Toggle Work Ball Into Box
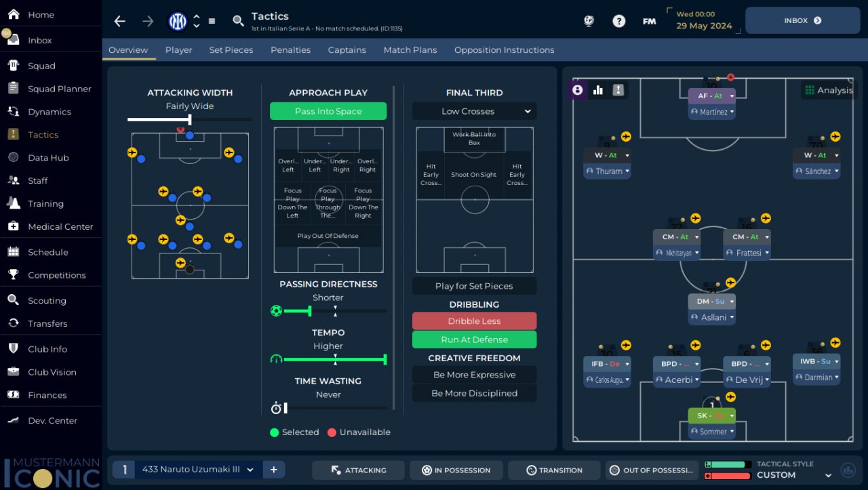 tap(474, 138)
